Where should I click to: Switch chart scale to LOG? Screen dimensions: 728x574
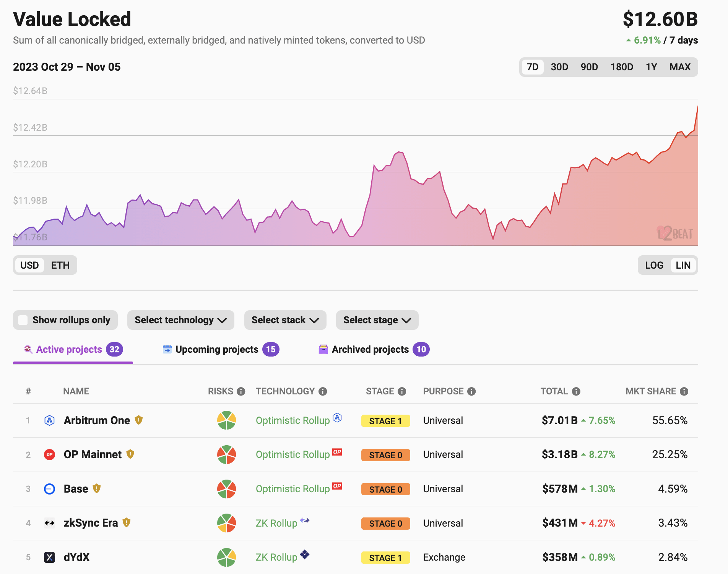point(653,265)
